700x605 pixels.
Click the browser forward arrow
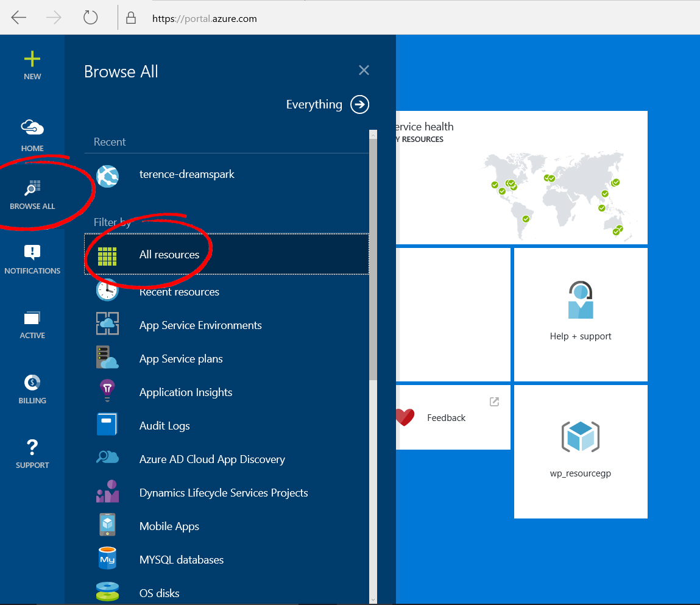(54, 18)
